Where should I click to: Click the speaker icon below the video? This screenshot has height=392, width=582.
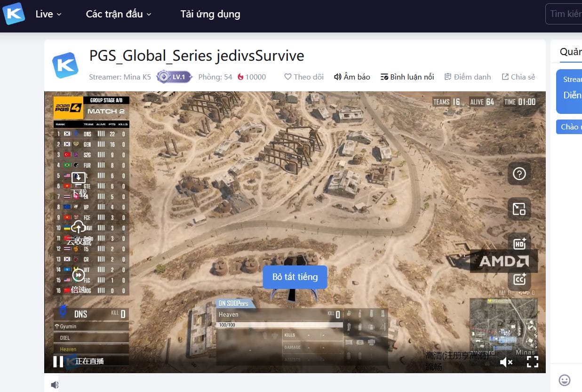coord(55,385)
